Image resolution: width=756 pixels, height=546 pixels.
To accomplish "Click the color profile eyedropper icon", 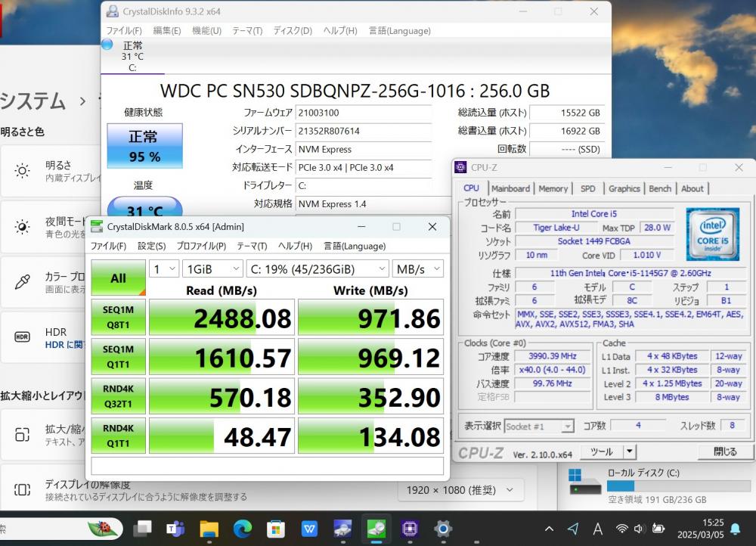I will (x=22, y=281).
